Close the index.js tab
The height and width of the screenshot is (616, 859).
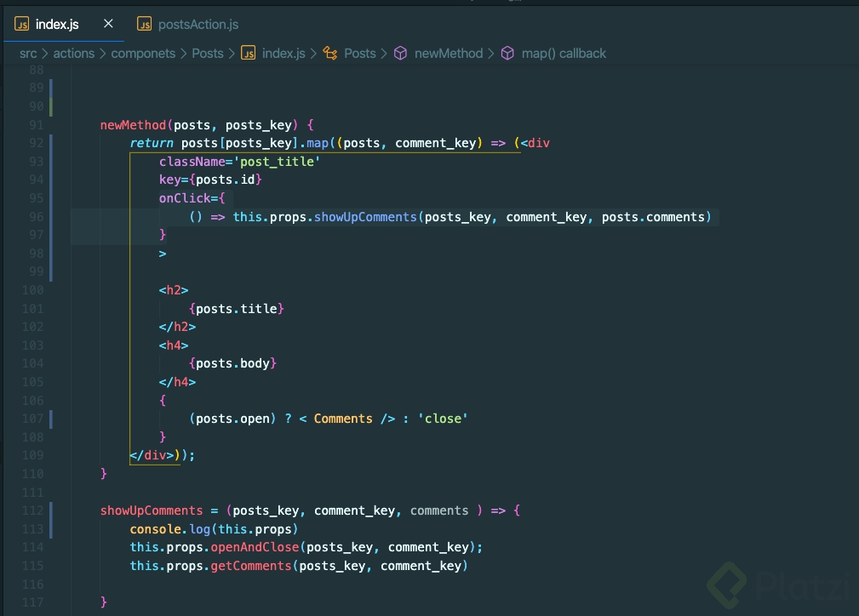107,25
